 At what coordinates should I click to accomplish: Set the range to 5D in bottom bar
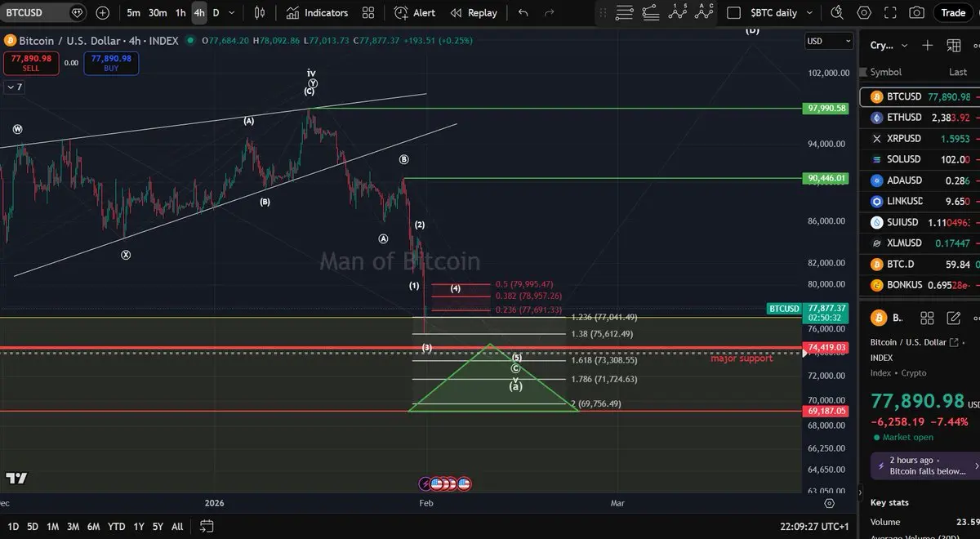[33, 526]
